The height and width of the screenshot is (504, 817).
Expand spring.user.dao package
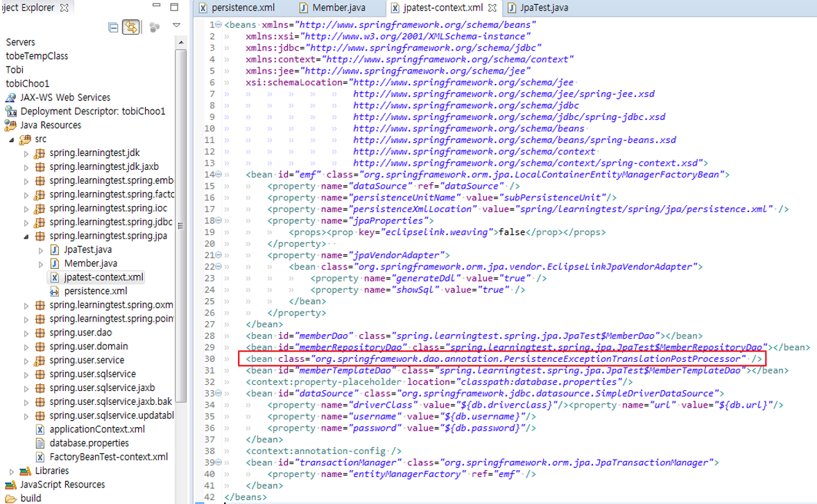click(26, 333)
